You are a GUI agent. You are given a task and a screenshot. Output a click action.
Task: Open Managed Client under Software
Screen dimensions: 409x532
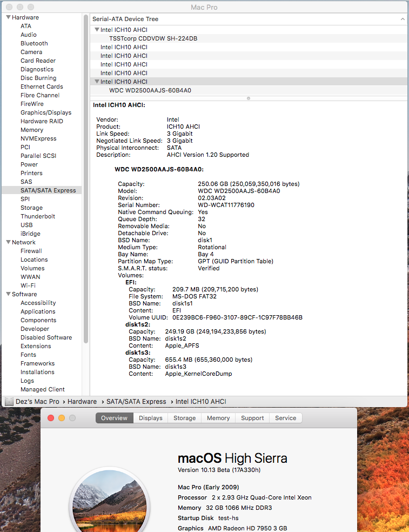click(x=42, y=389)
